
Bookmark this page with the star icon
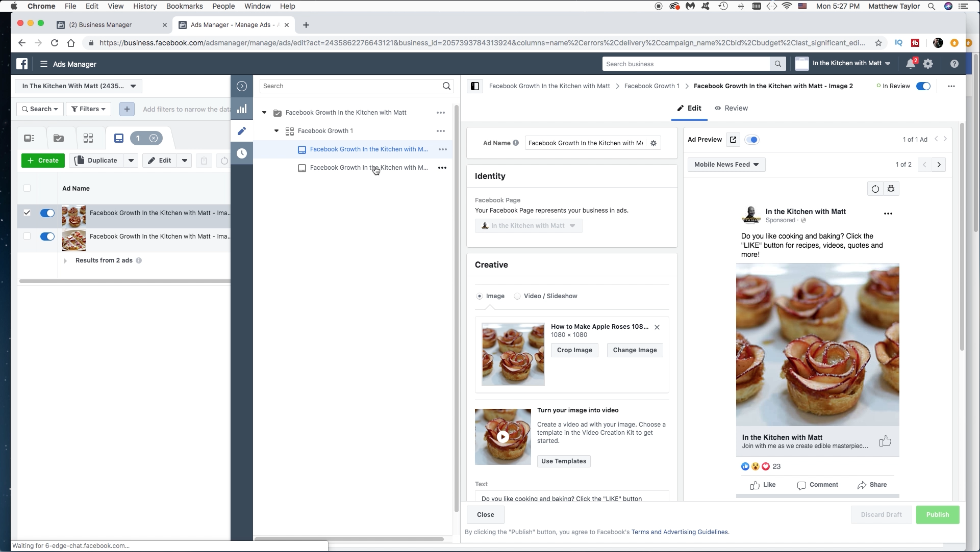tap(878, 43)
